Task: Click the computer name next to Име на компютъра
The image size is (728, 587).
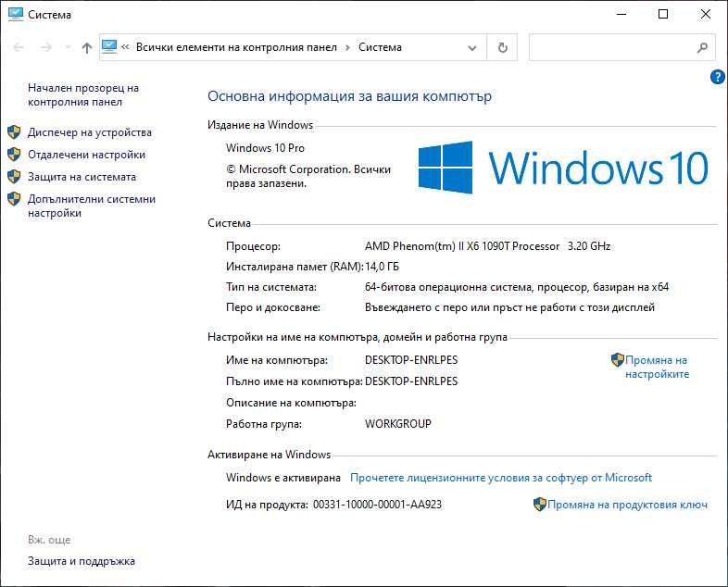Action: pyautogui.click(x=411, y=360)
